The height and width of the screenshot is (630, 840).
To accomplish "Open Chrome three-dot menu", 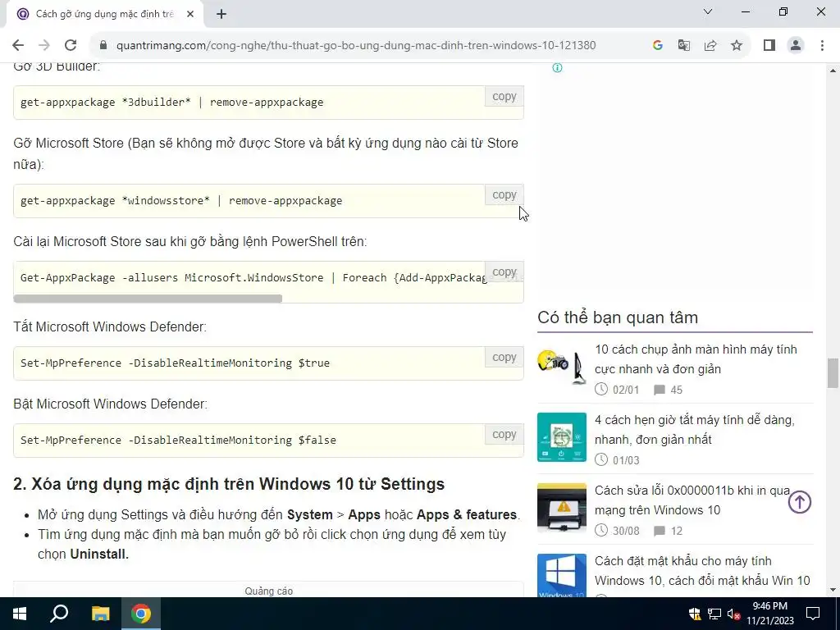I will [x=822, y=45].
